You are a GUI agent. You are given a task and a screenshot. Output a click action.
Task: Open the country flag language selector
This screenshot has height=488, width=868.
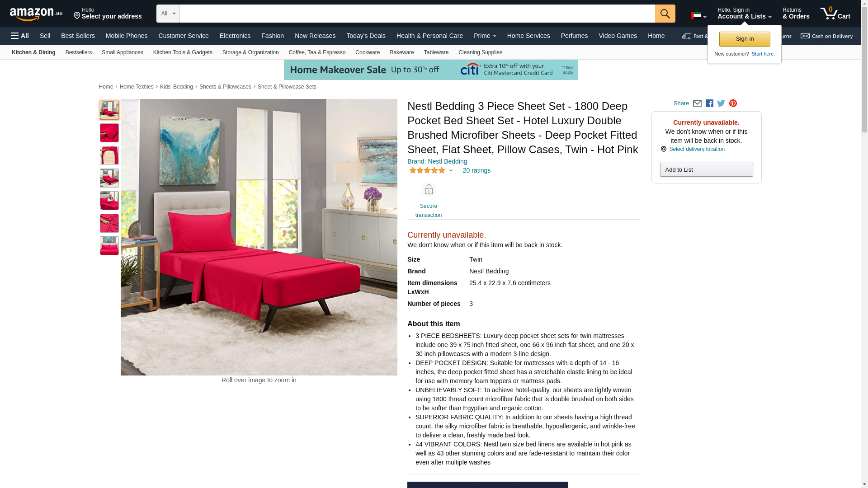[698, 16]
